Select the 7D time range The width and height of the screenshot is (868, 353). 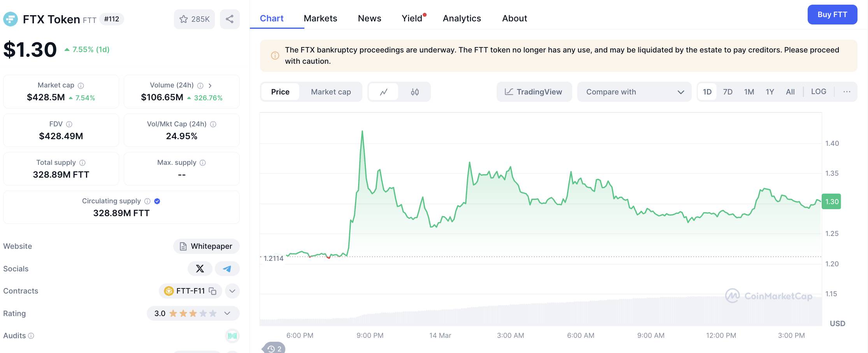point(728,92)
